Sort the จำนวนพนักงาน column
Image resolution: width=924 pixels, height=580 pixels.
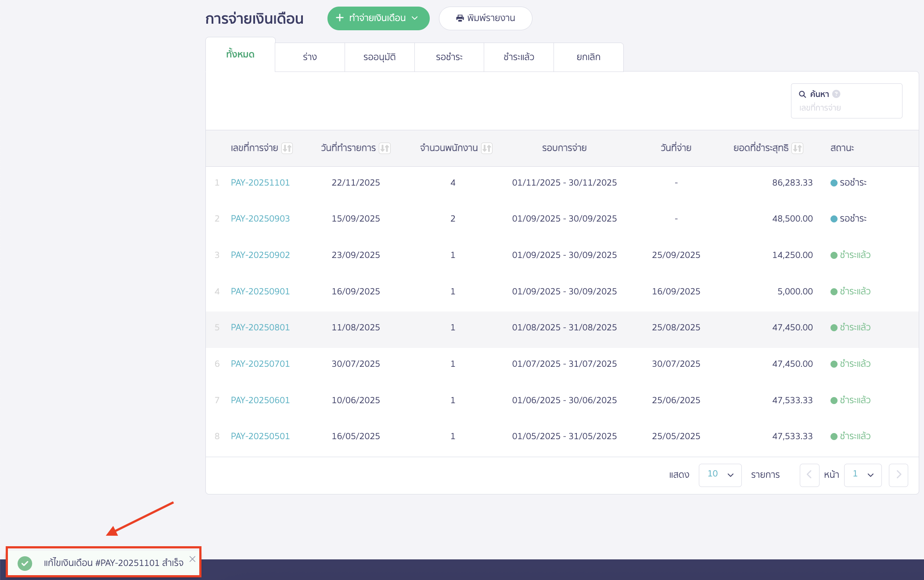coord(486,148)
